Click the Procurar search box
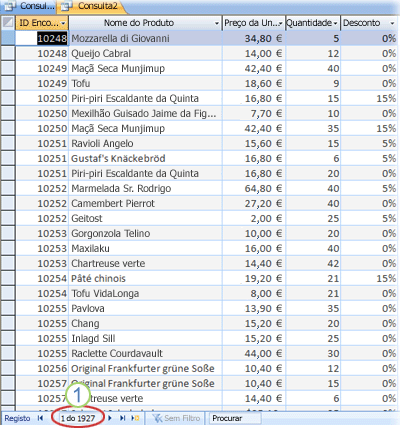400x428 pixels. (x=235, y=418)
